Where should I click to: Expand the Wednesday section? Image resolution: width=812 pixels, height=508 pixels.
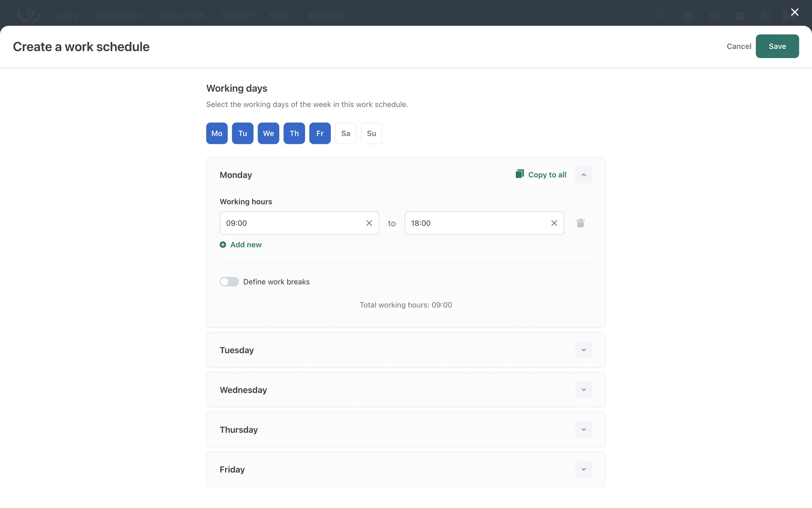584,390
